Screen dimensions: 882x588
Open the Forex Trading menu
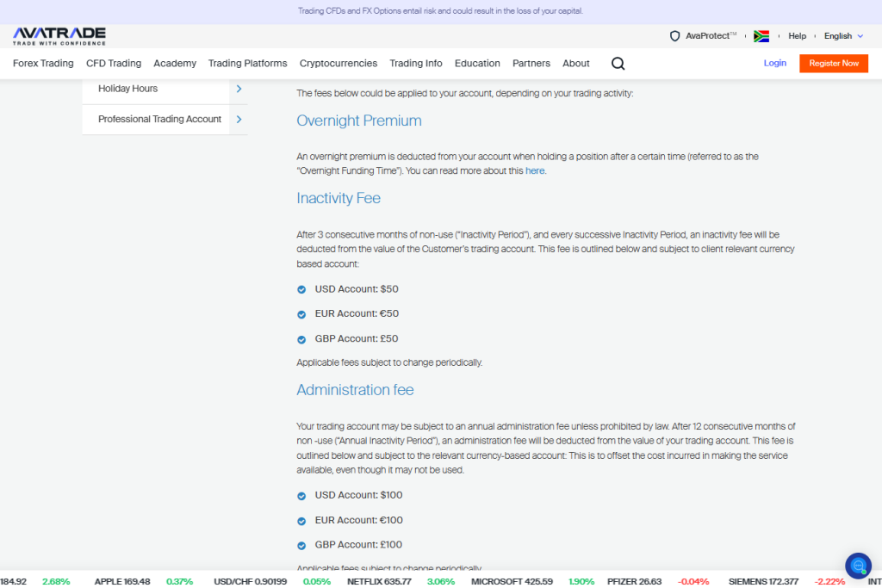point(43,64)
